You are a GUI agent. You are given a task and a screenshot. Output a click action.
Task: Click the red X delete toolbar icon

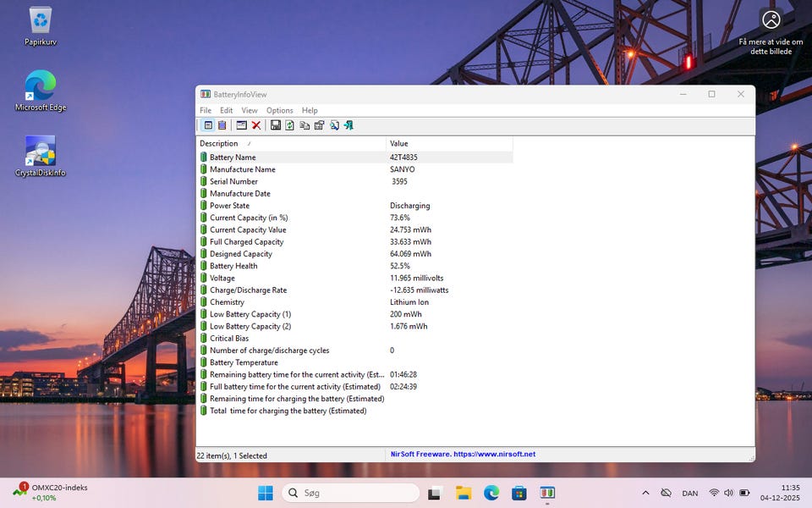(256, 125)
